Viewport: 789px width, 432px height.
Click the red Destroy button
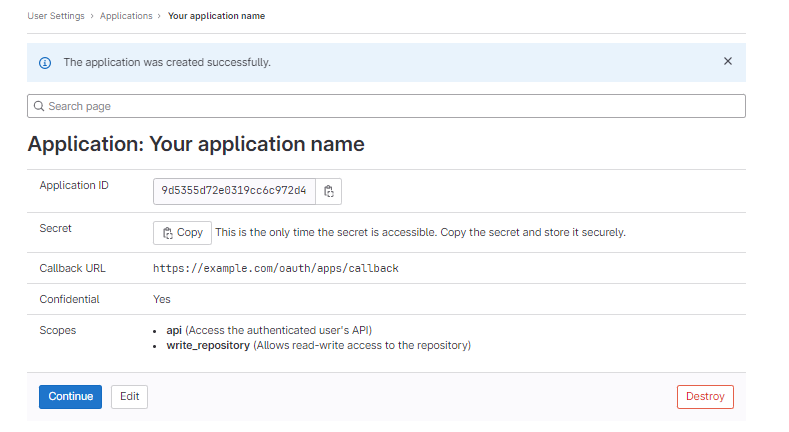tap(705, 396)
